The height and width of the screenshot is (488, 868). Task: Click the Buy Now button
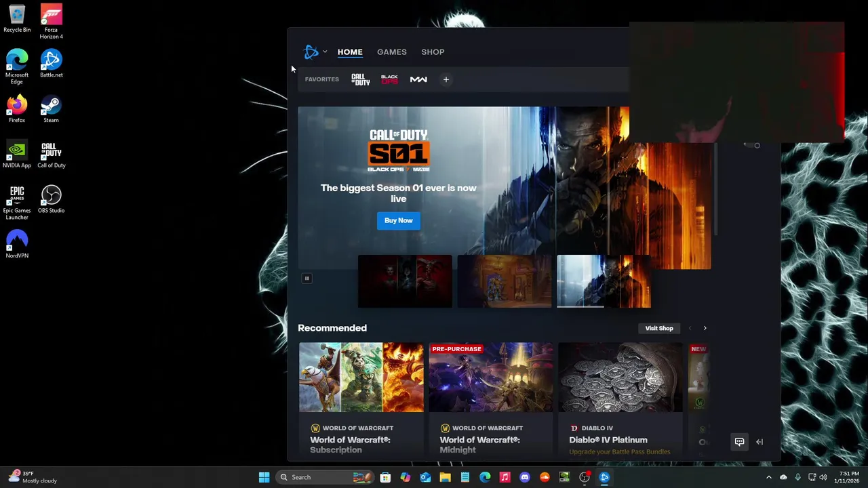click(399, 220)
